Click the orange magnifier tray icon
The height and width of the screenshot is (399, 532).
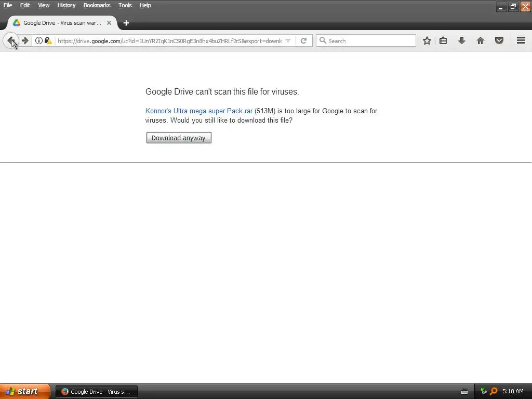[494, 391]
